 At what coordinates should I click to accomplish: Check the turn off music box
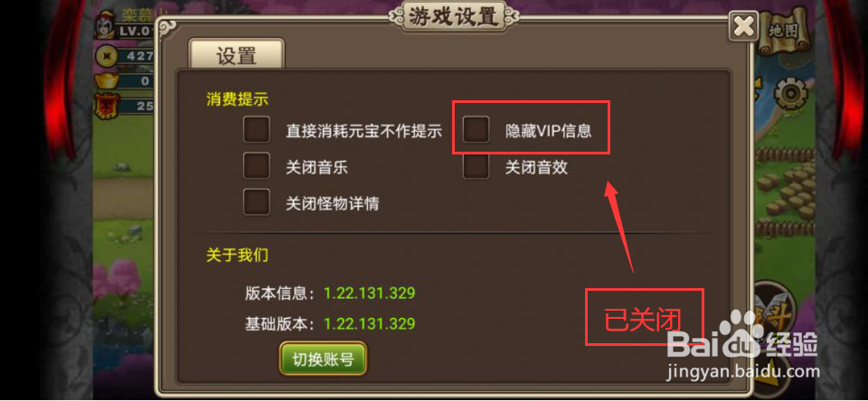coord(257,166)
